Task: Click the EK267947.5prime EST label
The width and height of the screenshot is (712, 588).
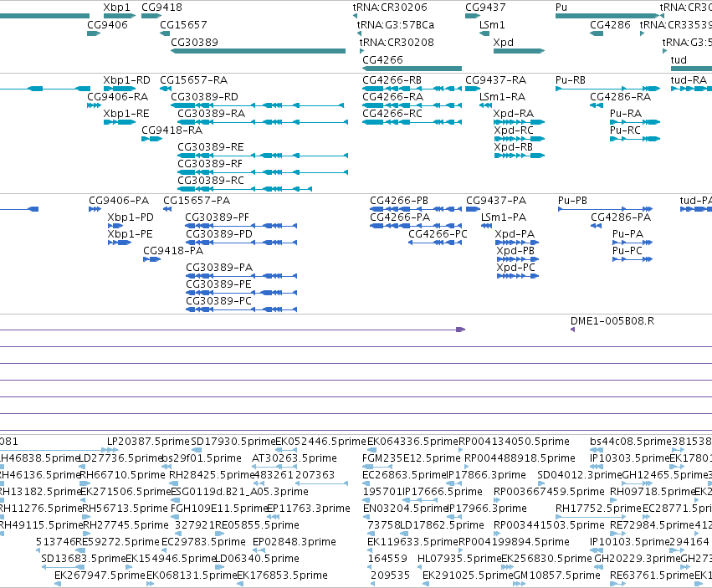Action: (x=100, y=575)
